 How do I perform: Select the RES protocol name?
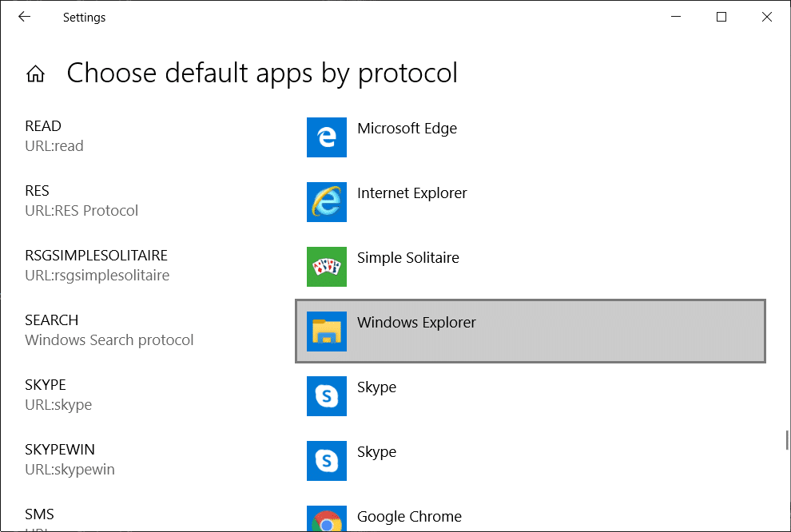coord(37,191)
